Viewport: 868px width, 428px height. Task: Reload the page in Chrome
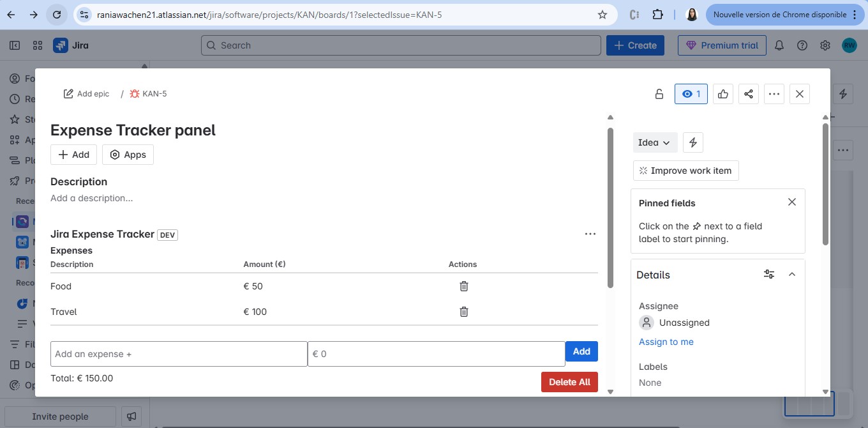click(x=57, y=14)
